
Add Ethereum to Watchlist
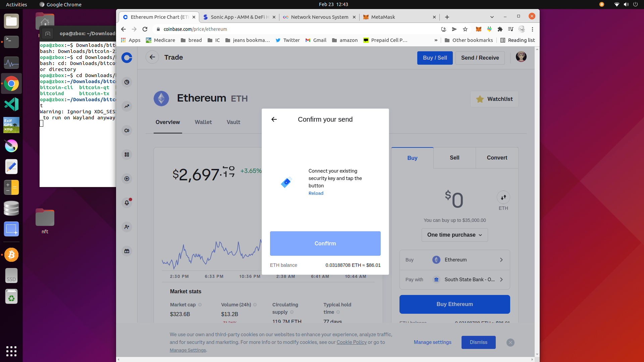494,99
